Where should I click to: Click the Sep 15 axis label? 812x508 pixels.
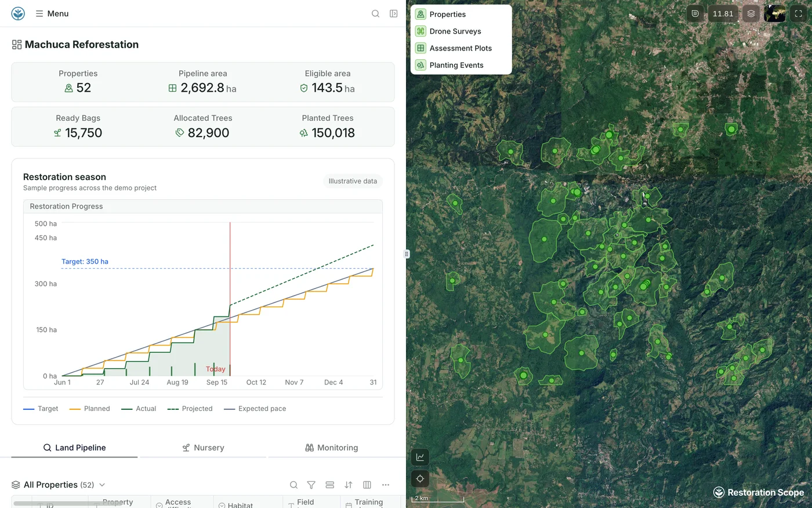(x=217, y=383)
